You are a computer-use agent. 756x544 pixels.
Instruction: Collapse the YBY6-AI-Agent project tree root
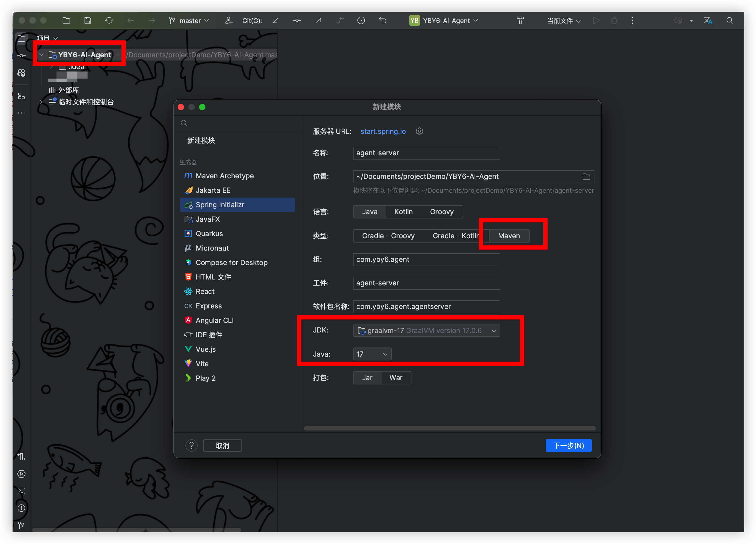[41, 54]
